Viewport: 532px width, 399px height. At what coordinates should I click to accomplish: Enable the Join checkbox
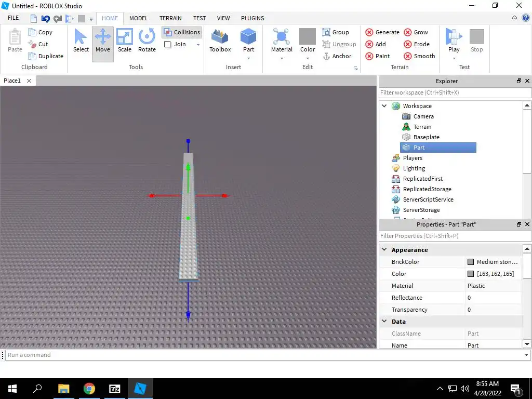tap(167, 44)
